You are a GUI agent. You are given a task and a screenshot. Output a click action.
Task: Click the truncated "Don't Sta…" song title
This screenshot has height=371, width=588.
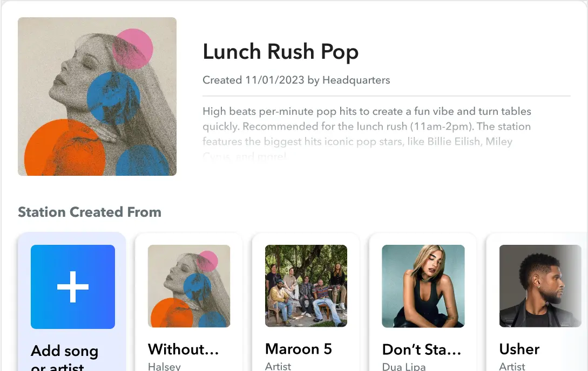(422, 349)
